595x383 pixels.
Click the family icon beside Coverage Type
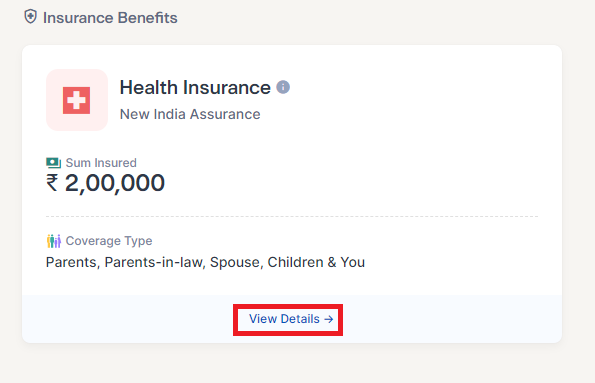(54, 241)
